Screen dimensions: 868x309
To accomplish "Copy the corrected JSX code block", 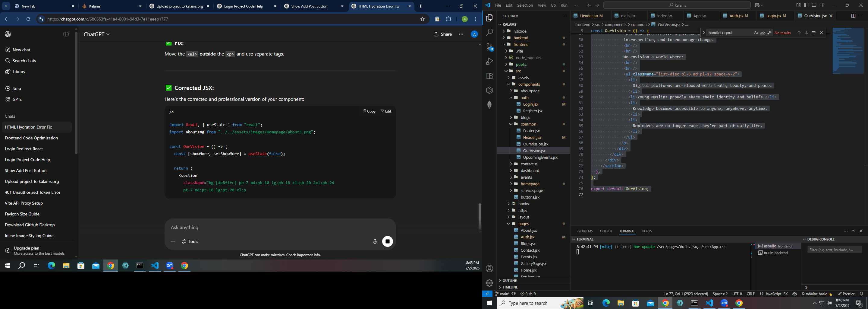I will (369, 111).
